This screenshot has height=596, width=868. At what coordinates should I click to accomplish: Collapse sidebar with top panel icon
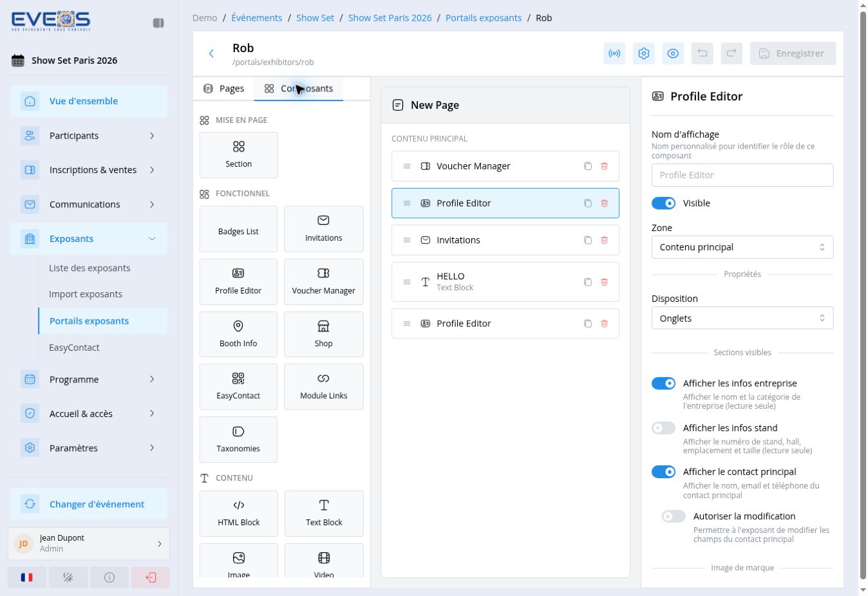[x=158, y=23]
